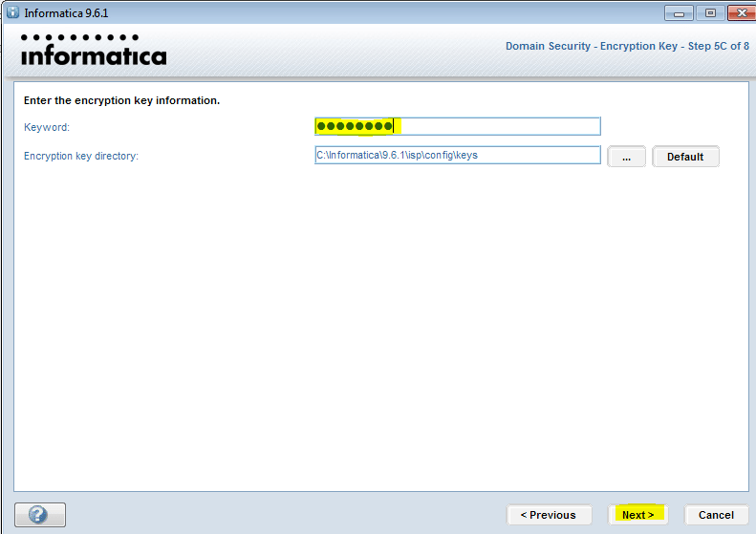Screen dimensions: 756x534
Task: Go back with the Previous button
Action: (x=549, y=515)
